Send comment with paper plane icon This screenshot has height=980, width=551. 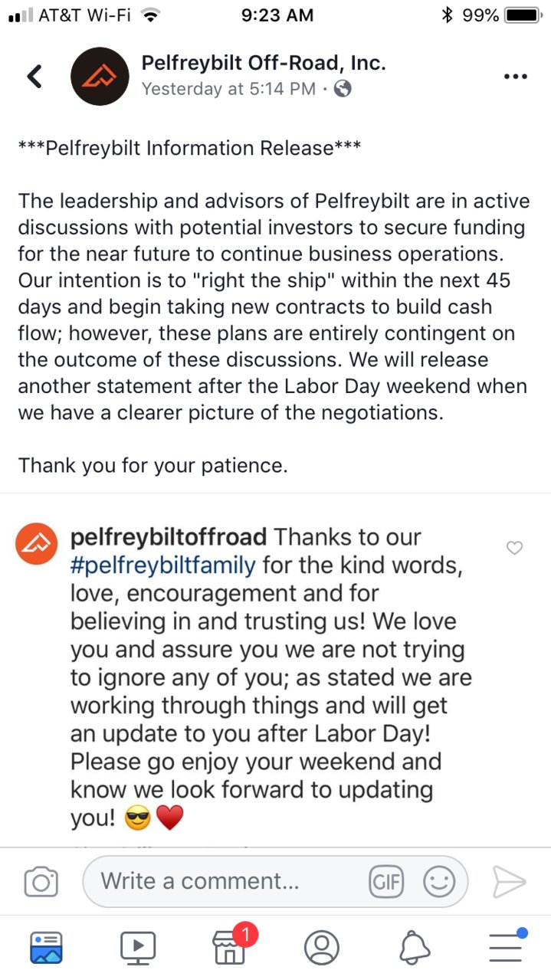click(x=509, y=882)
